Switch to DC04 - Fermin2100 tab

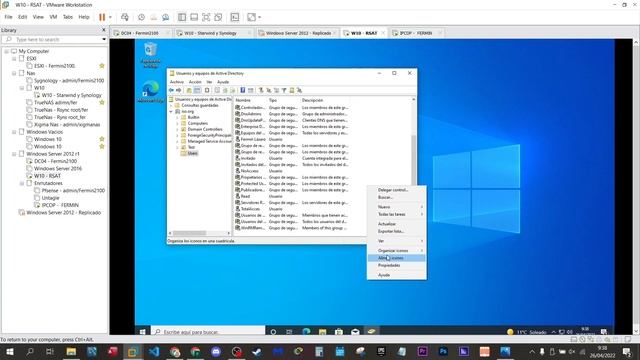point(140,33)
